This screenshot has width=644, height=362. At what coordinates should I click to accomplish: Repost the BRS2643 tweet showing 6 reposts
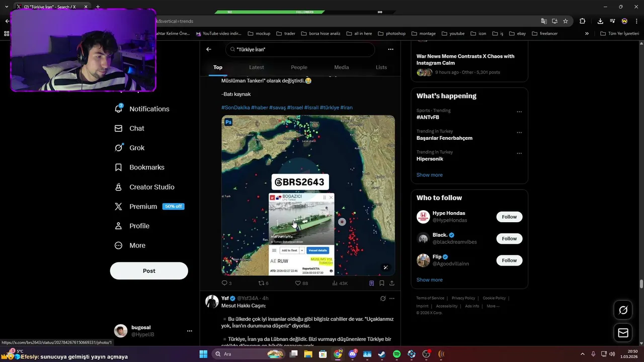point(263,283)
